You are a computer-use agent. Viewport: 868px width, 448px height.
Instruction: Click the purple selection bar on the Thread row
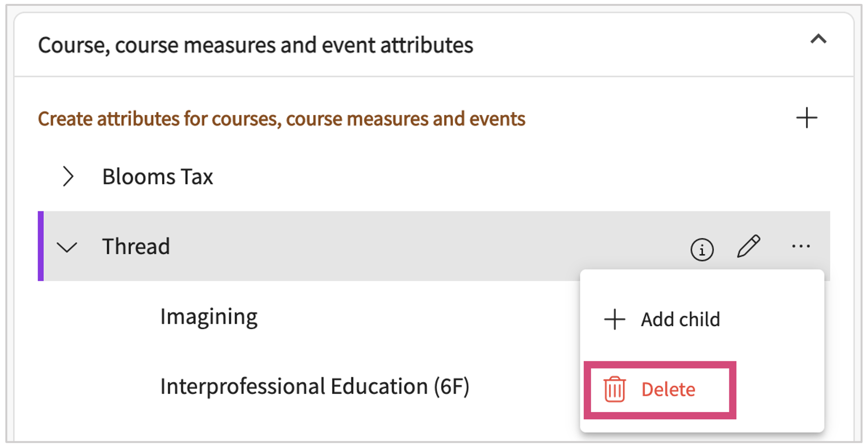point(41,246)
